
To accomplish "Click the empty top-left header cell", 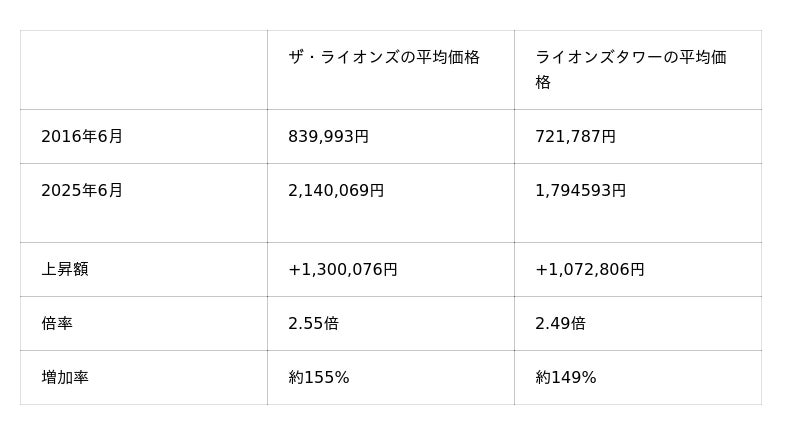I will 143,70.
